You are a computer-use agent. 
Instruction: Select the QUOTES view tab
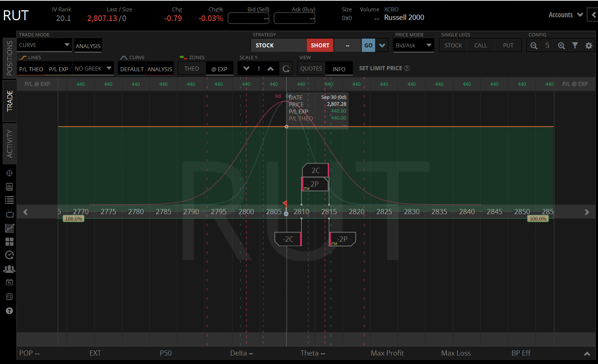[x=311, y=69]
